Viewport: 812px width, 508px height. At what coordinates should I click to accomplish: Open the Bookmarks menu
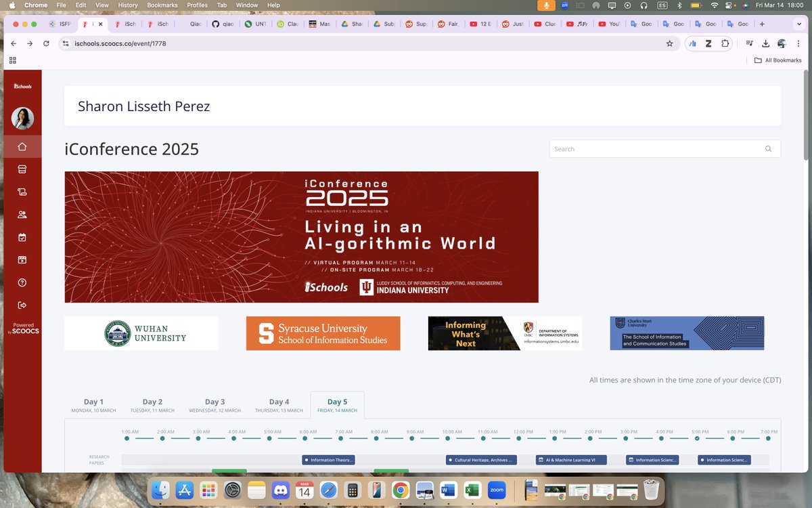pos(162,5)
